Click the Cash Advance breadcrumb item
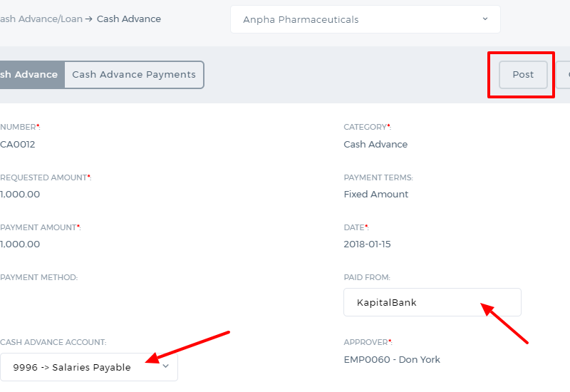The height and width of the screenshot is (392, 570). tap(129, 19)
